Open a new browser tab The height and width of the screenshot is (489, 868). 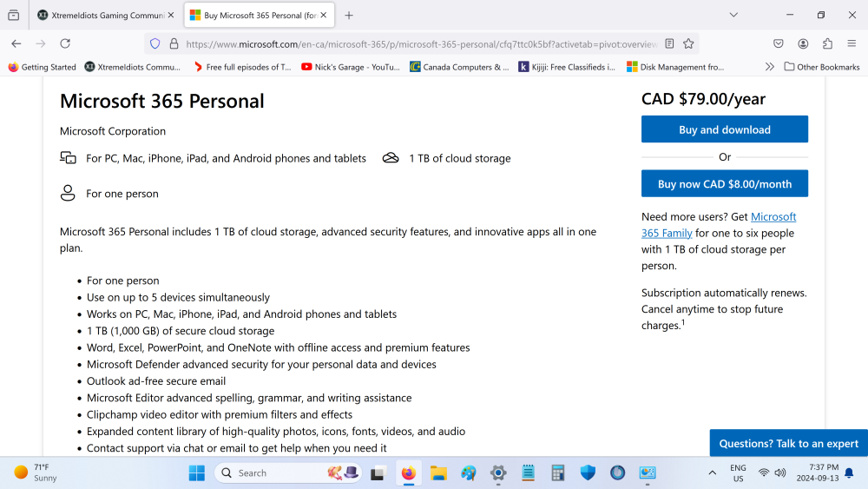click(x=349, y=16)
